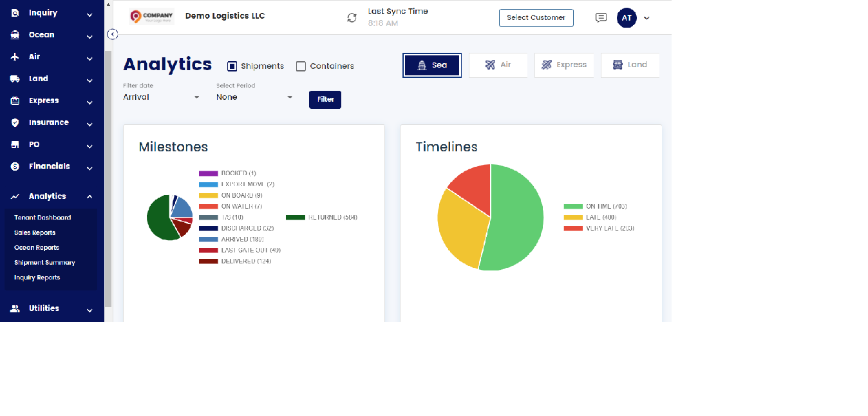Image resolution: width=868 pixels, height=416 pixels.
Task: Click the AT user avatar in header
Action: coord(627,17)
